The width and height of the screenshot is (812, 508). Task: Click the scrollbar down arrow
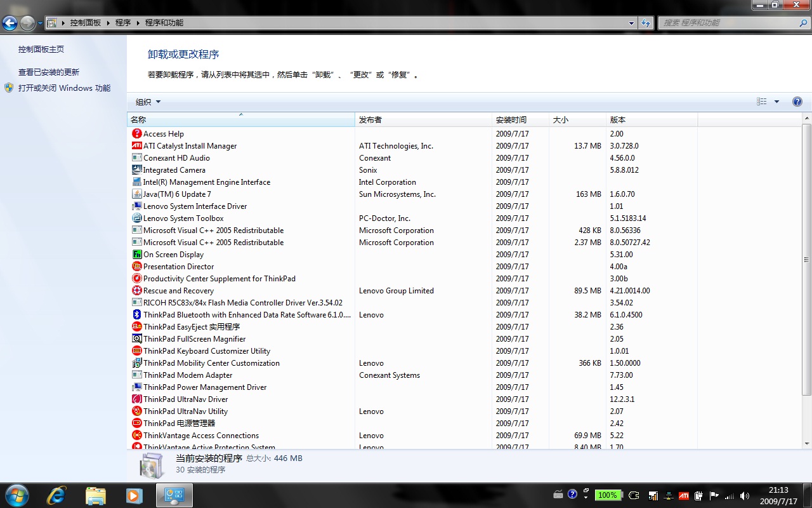(806, 444)
